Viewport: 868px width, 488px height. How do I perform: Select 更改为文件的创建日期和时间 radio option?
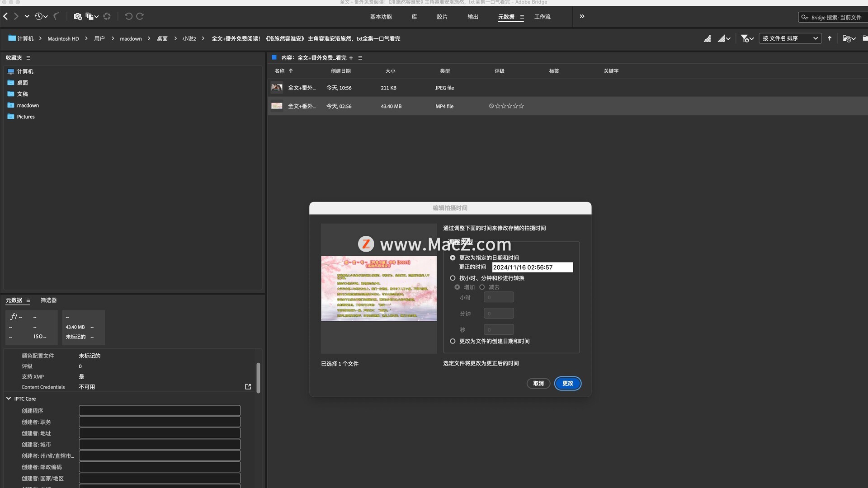pos(453,342)
